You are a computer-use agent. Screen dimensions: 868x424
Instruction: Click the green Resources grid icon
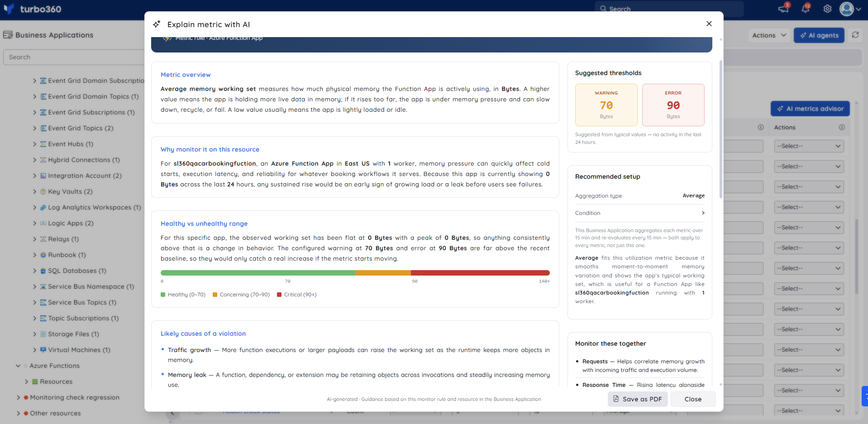pyautogui.click(x=35, y=381)
